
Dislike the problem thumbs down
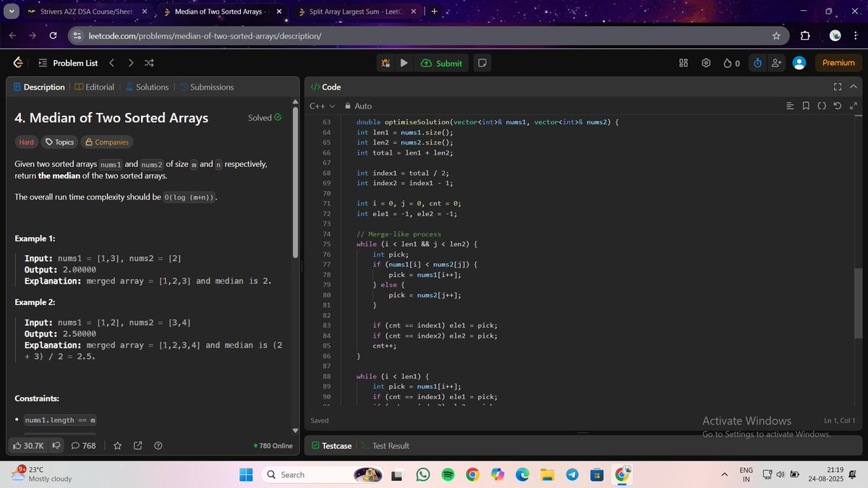point(56,445)
